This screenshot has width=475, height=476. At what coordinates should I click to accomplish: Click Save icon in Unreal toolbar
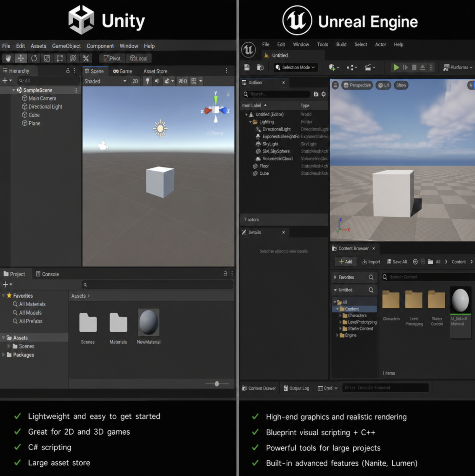247,67
